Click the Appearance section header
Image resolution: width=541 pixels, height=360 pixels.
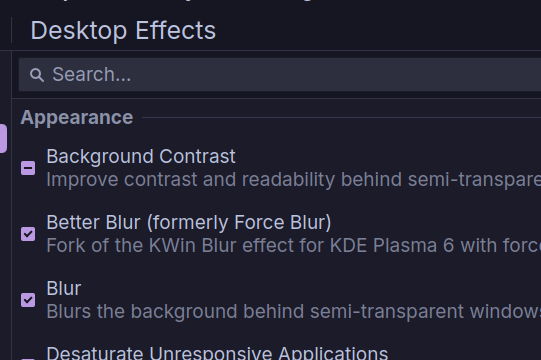tap(77, 118)
